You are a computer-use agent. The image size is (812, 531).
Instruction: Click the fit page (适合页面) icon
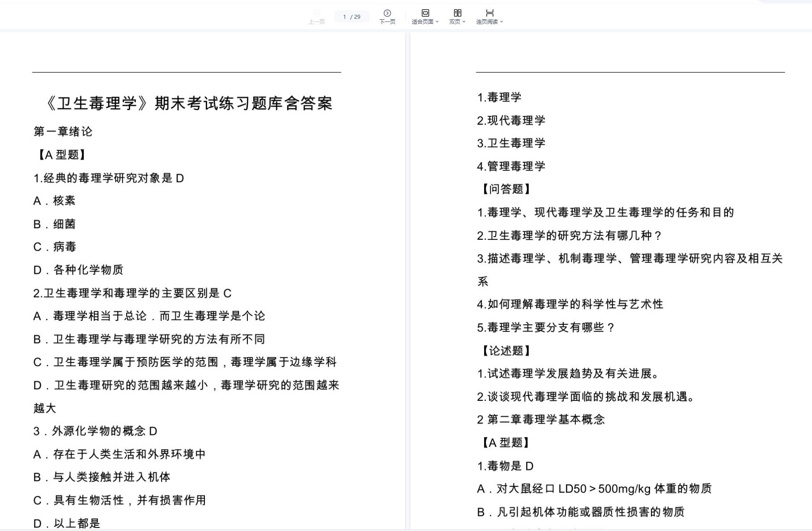(425, 13)
